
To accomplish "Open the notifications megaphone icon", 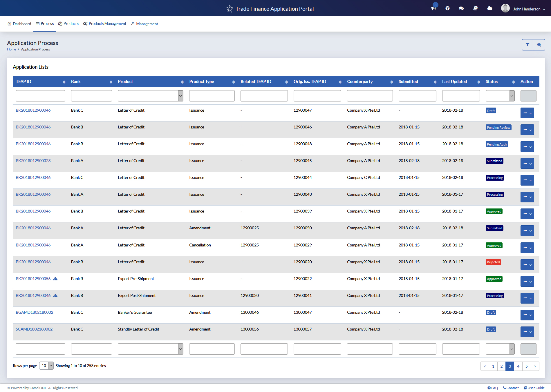I will (x=433, y=8).
